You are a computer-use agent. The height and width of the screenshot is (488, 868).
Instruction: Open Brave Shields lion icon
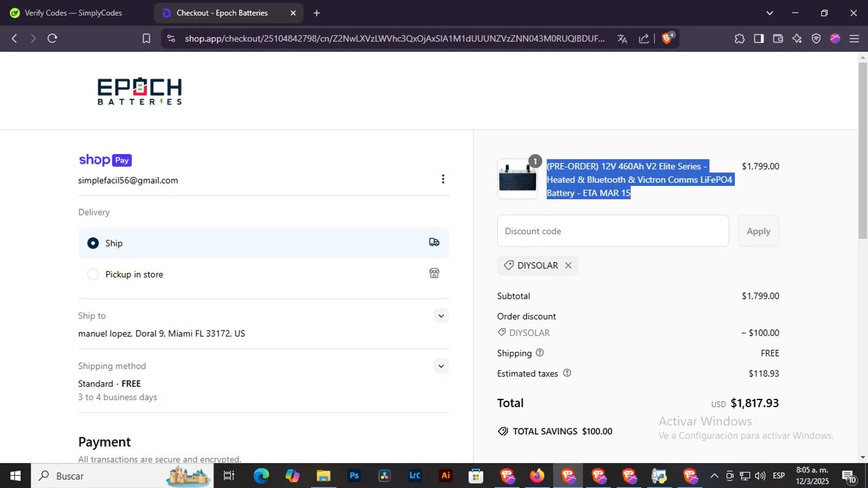(667, 38)
